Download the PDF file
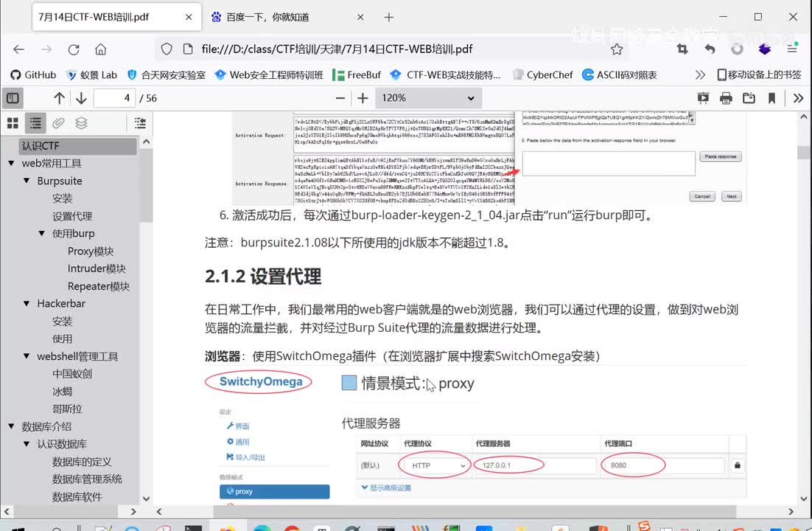The height and width of the screenshot is (531, 812). [x=749, y=98]
